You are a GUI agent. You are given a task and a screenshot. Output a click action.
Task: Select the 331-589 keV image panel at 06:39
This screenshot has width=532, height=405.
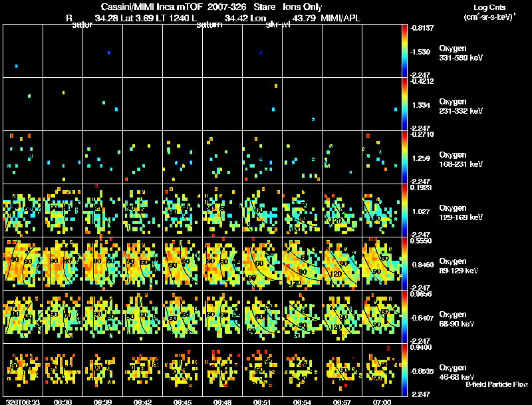(x=103, y=51)
